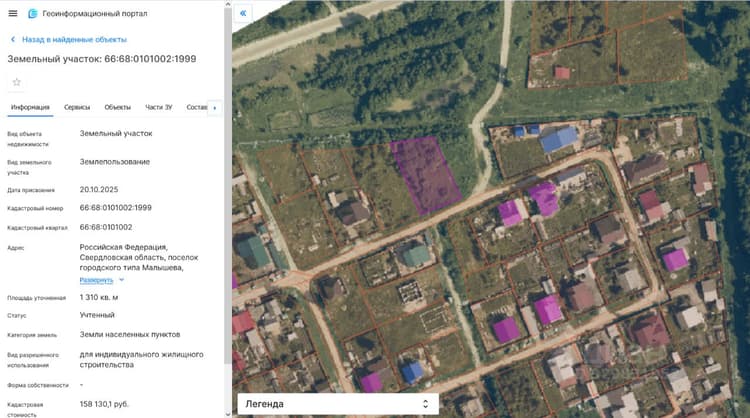The image size is (750, 418).
Task: Click the area value 1 310 кв. м
Action: (99, 297)
